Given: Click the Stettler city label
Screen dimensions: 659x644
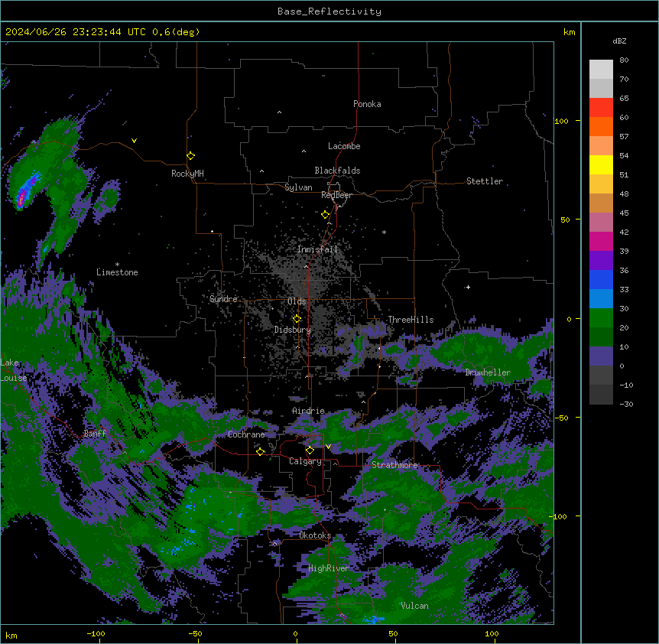Looking at the screenshot, I should tap(485, 181).
